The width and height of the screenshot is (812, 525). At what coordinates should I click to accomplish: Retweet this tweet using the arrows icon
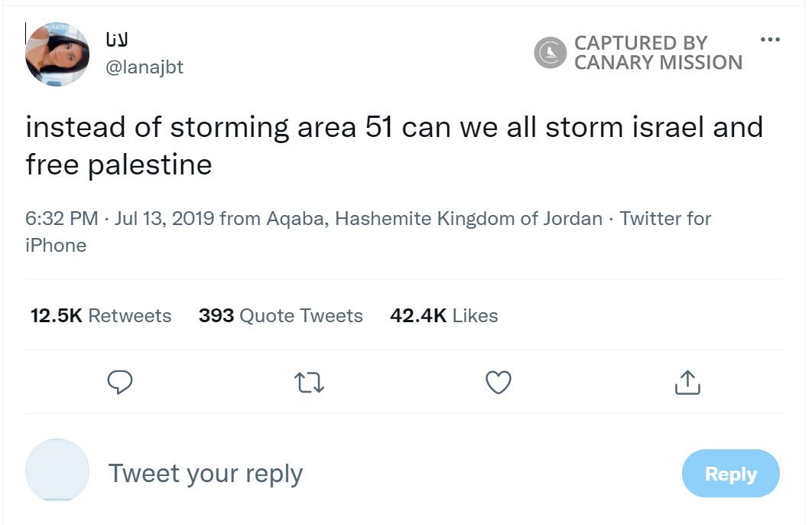point(309,382)
